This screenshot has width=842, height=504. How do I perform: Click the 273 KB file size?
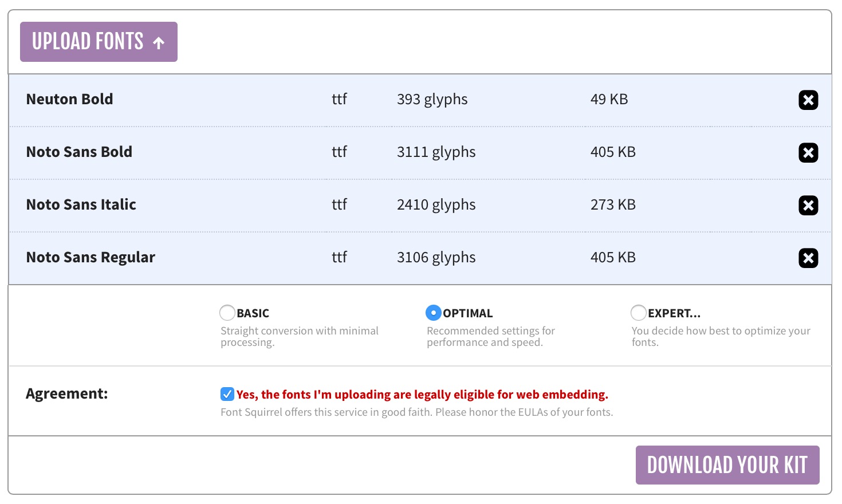[x=612, y=204]
